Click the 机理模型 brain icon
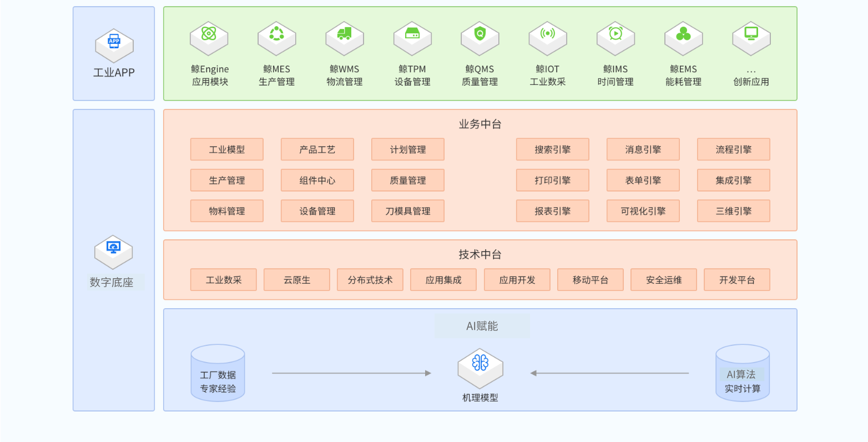The image size is (868, 442). 480,369
